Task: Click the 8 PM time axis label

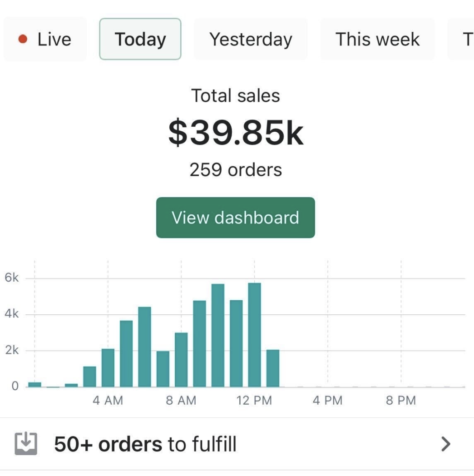Action: pos(401,401)
